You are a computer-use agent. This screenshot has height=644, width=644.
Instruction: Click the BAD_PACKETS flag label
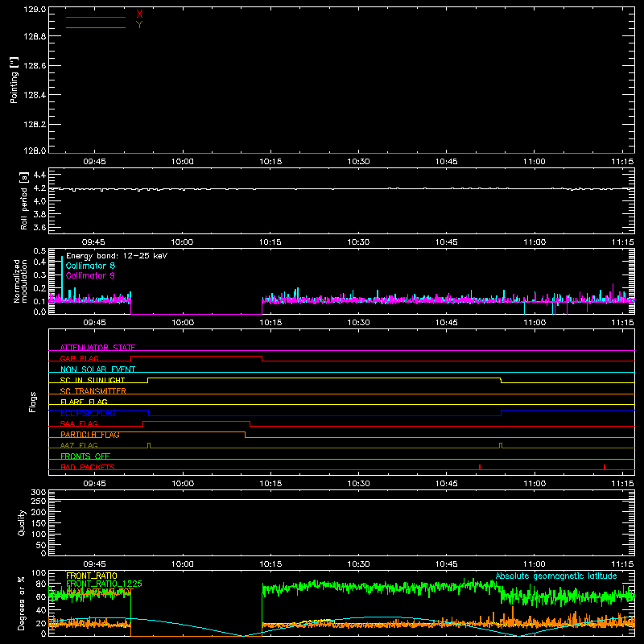coord(88,467)
